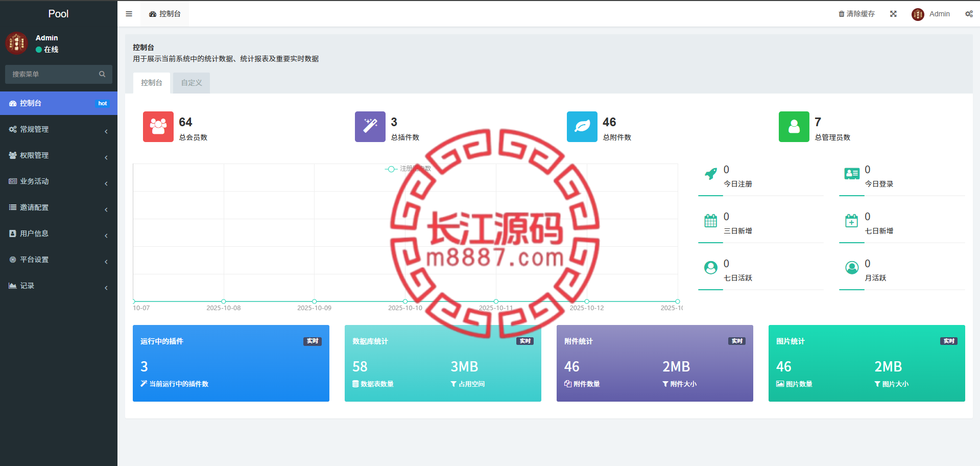Select the 控制台 content tab

[152, 83]
